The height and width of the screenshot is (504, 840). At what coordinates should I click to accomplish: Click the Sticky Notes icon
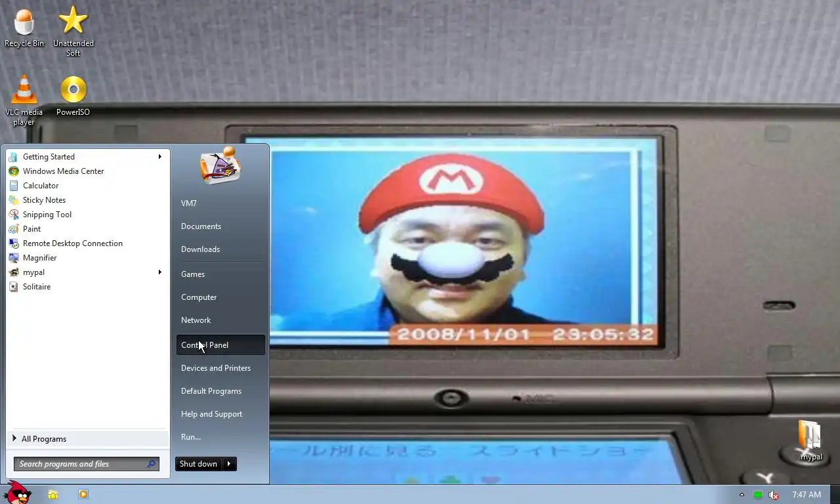click(x=13, y=200)
